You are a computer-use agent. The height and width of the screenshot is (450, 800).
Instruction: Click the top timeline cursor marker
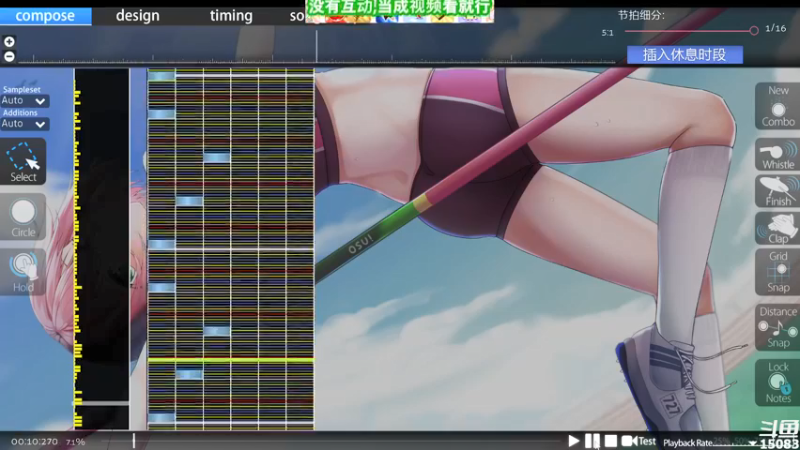pos(316,46)
